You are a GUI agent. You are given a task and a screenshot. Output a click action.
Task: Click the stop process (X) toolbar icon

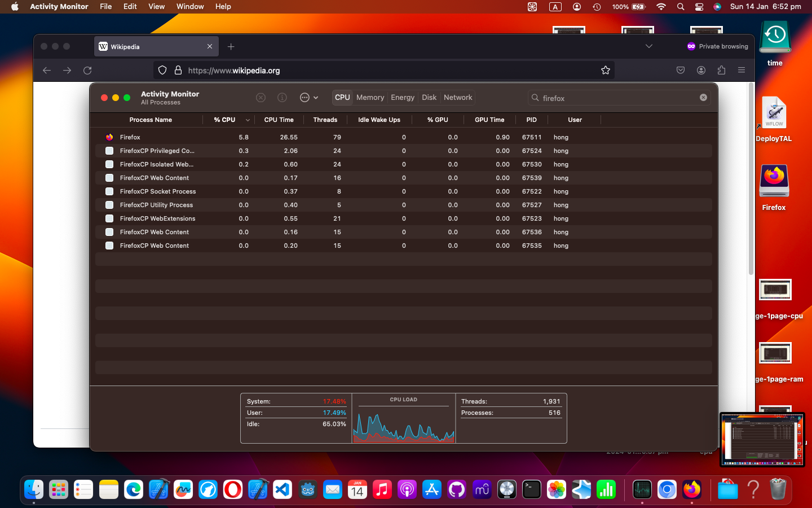(261, 97)
